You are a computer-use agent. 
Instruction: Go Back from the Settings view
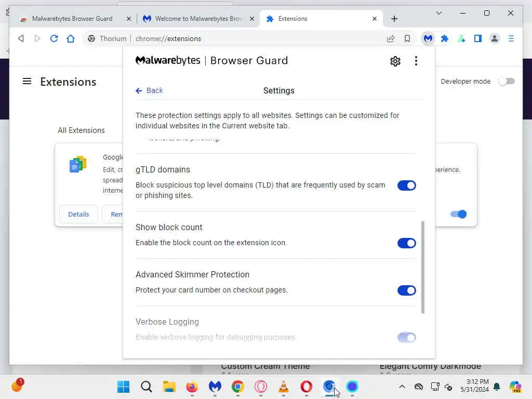pyautogui.click(x=149, y=90)
